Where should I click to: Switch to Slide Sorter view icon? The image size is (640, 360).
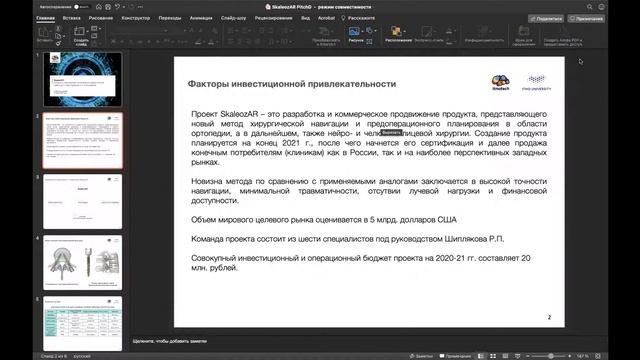[493, 356]
